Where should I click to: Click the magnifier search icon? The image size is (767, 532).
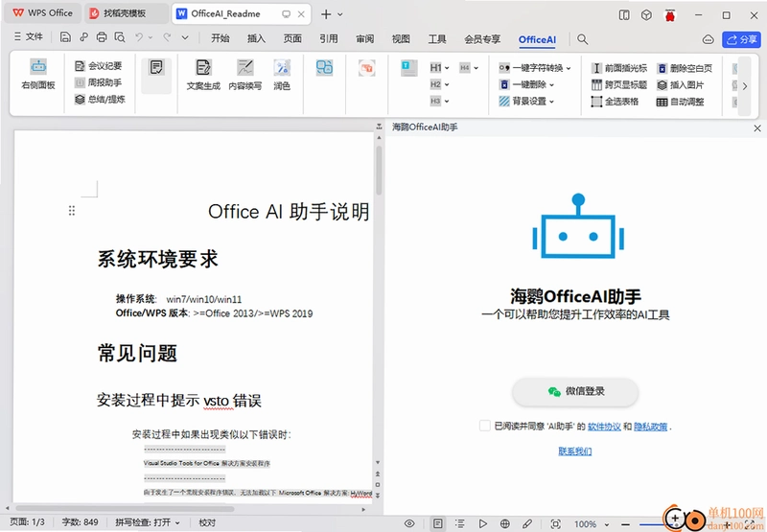[582, 39]
